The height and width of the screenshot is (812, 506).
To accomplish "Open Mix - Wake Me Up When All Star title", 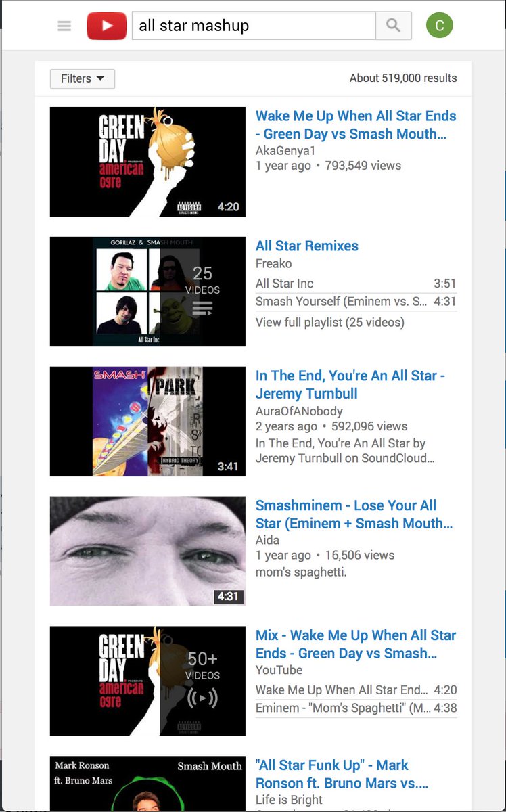I will (x=356, y=644).
